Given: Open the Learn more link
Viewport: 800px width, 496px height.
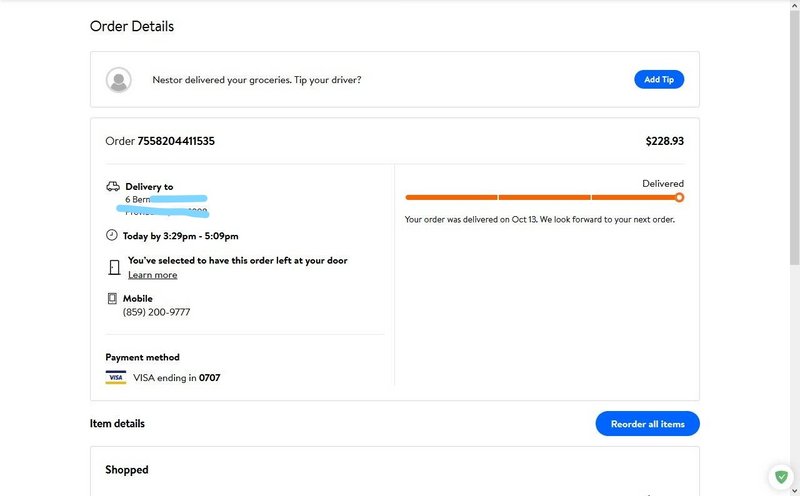Looking at the screenshot, I should 152,275.
